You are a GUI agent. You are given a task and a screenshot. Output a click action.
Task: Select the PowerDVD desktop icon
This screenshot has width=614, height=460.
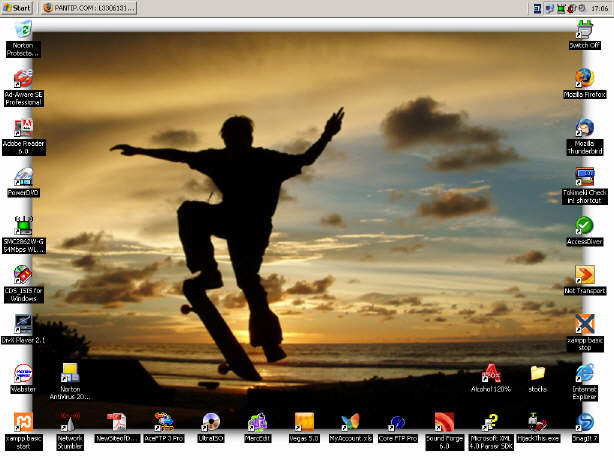[x=23, y=182]
